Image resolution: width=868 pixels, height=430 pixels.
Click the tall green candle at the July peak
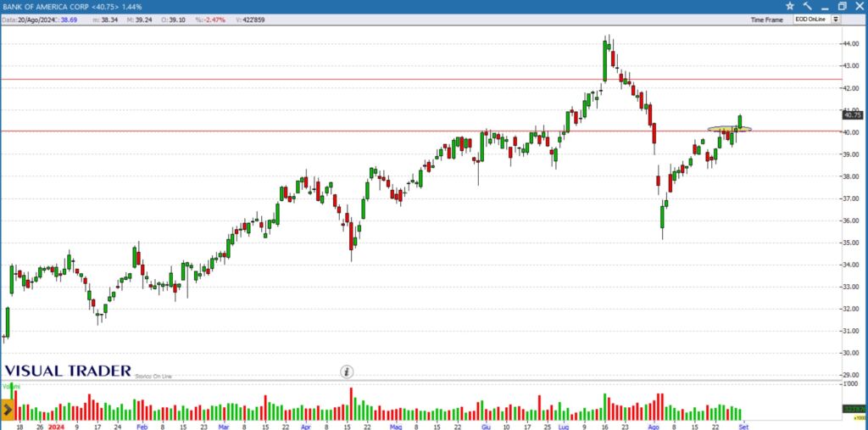(x=605, y=61)
